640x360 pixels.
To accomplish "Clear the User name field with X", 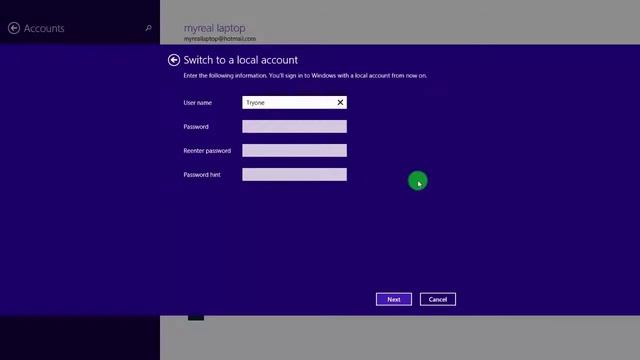I will [340, 102].
